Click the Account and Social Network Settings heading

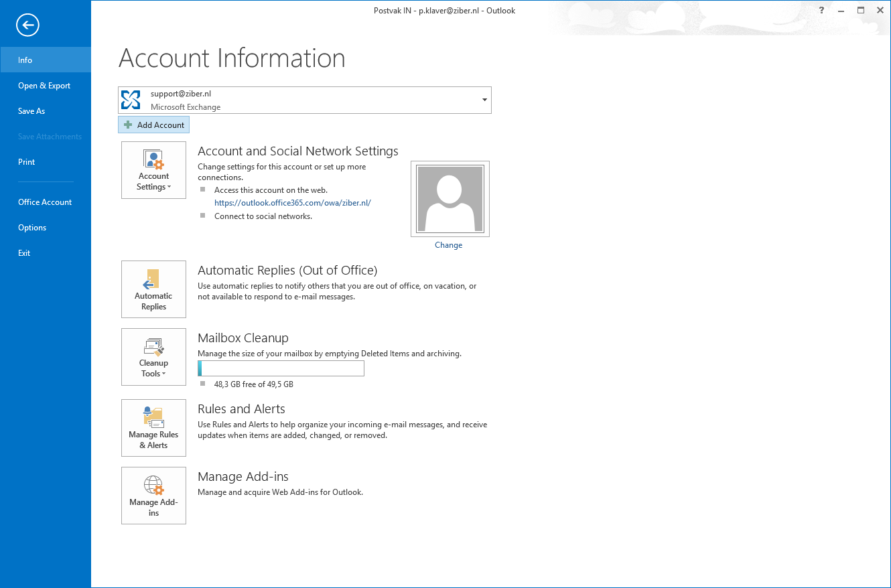[x=298, y=151]
